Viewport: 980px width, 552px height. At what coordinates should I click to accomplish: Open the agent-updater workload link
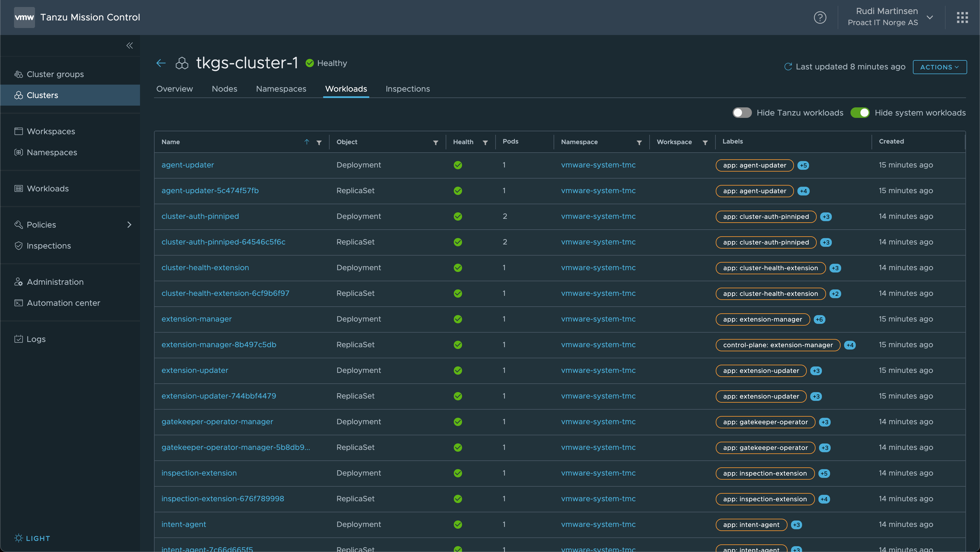tap(188, 165)
